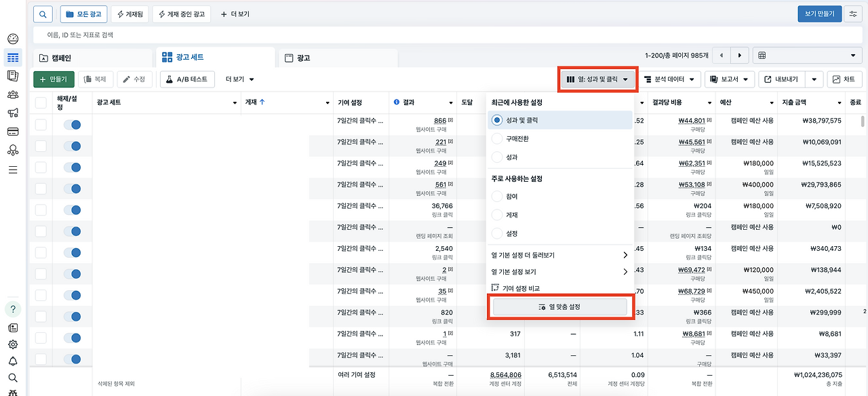The width and height of the screenshot is (868, 396).
Task: Select the 참여 radio option
Action: pyautogui.click(x=497, y=197)
